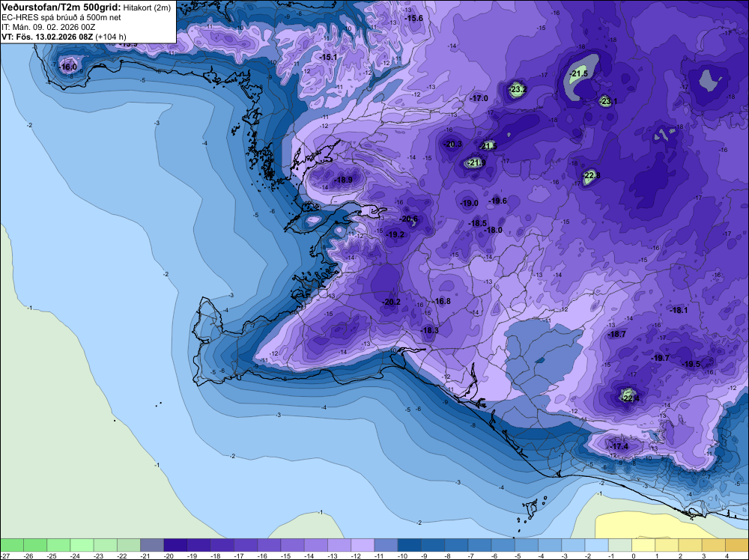The width and height of the screenshot is (749, 560).
Task: Select the dark purple -20 legend swatch
Action: (x=175, y=545)
